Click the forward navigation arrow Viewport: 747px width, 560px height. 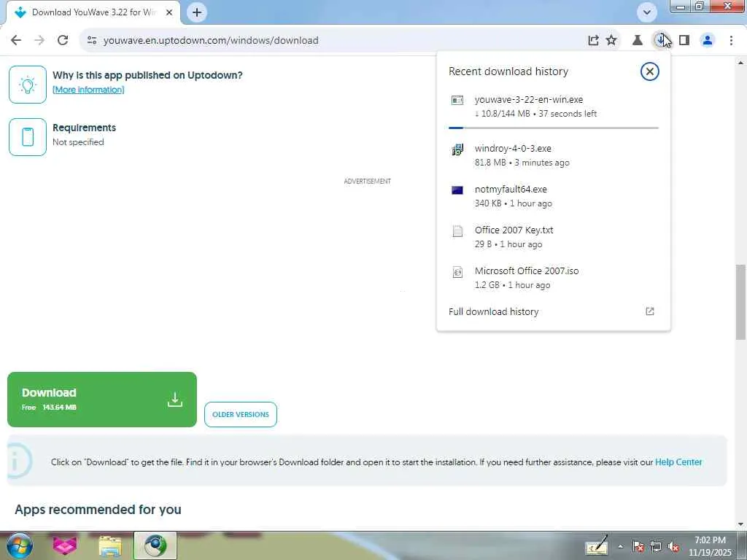click(39, 41)
